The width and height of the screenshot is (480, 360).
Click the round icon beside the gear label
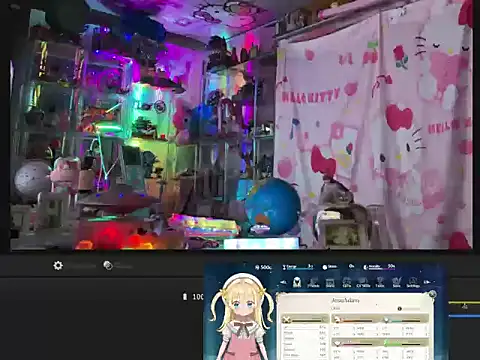(x=108, y=265)
